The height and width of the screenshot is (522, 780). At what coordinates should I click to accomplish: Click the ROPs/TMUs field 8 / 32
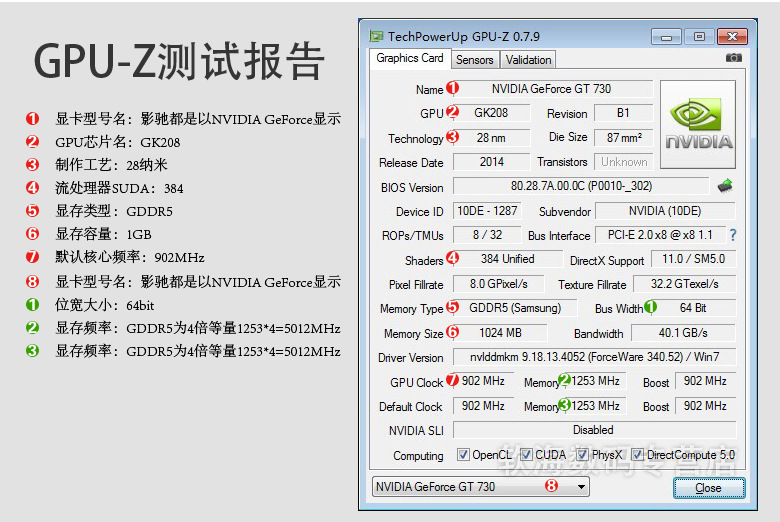point(487,235)
